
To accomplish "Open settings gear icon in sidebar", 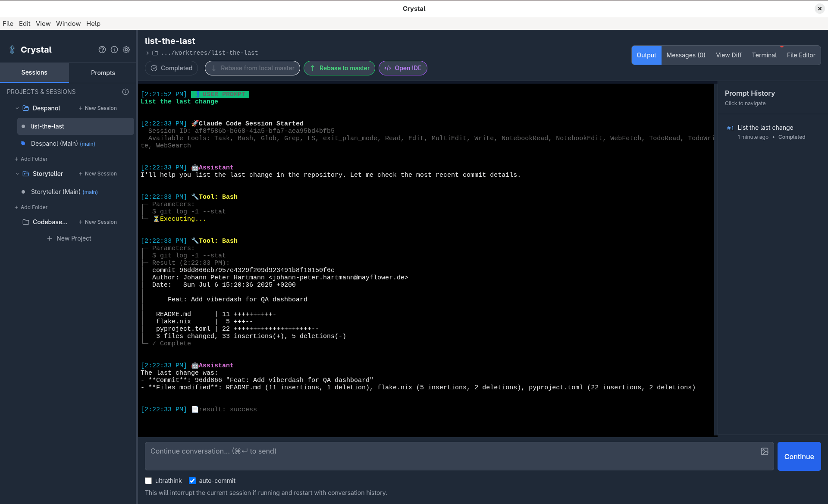I will (126, 50).
